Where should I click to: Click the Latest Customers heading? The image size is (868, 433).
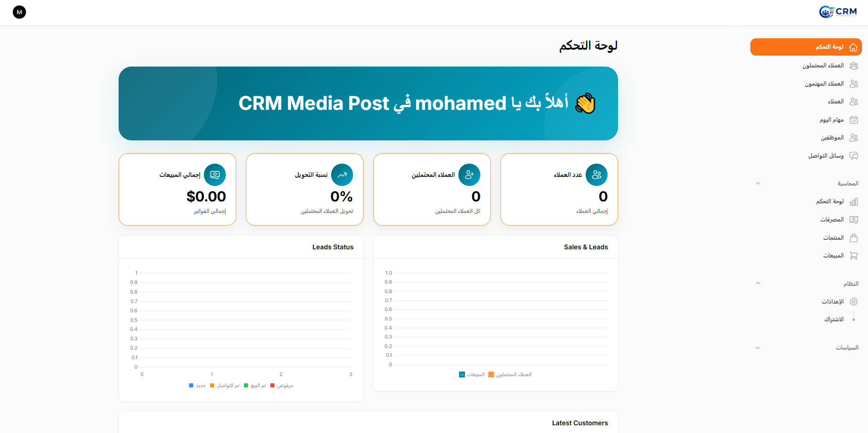pos(580,423)
